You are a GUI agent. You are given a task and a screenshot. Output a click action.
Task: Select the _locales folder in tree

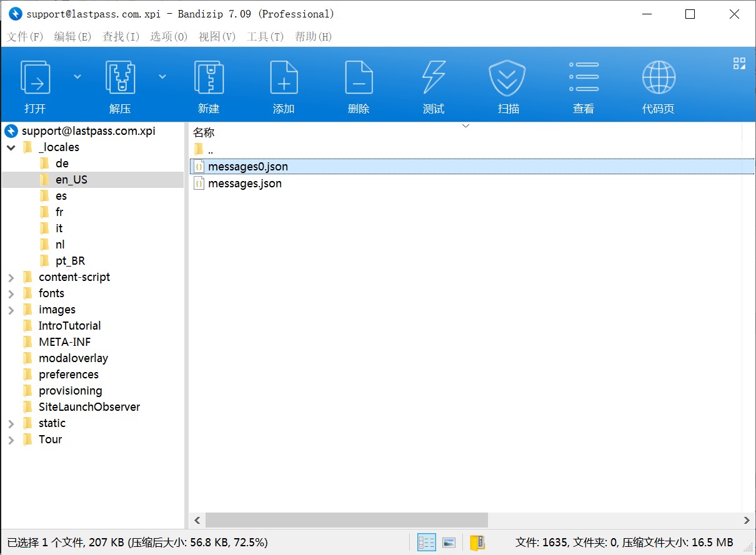(x=59, y=147)
